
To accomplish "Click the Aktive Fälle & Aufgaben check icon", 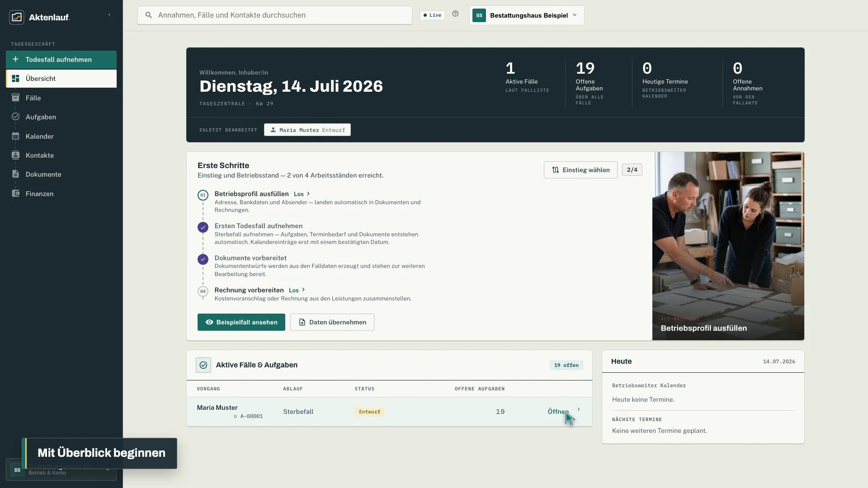I will (x=203, y=365).
